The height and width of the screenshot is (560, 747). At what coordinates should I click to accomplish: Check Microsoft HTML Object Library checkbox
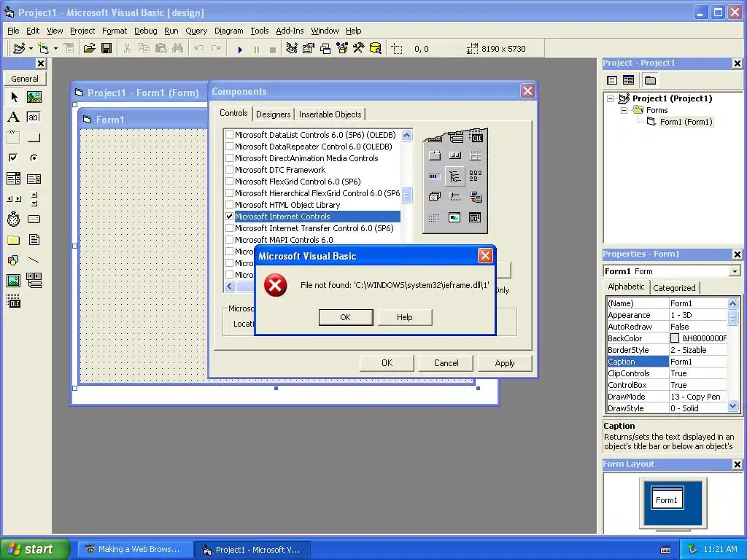pos(230,205)
